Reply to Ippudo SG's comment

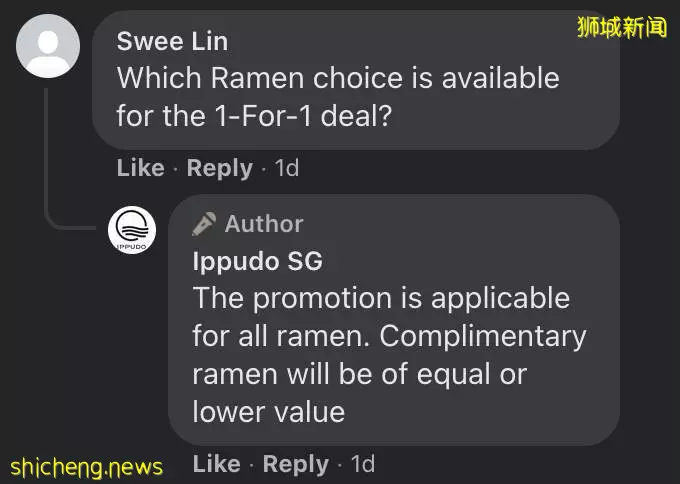click(x=296, y=464)
